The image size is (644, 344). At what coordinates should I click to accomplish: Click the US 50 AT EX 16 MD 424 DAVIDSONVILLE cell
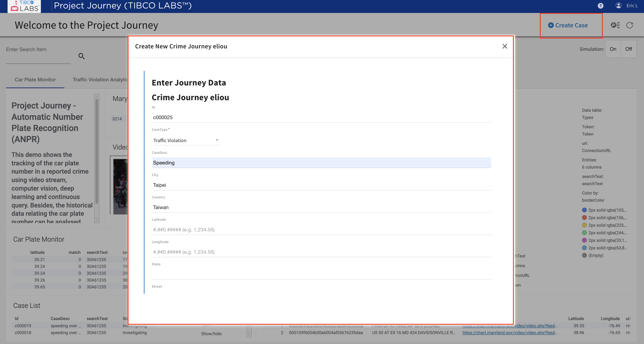[413, 333]
